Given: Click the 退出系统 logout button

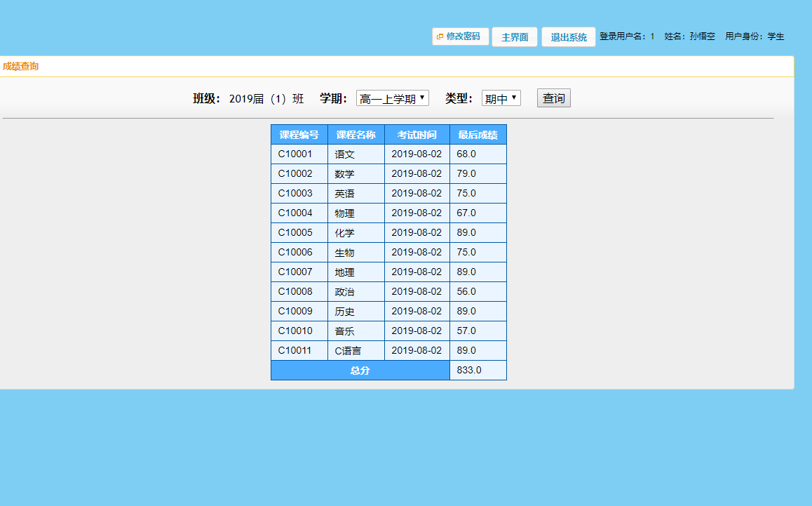Looking at the screenshot, I should tap(568, 36).
